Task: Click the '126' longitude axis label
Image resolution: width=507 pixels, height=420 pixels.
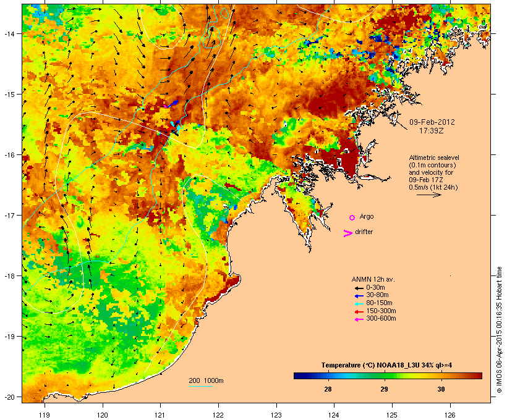Action: click(449, 415)
